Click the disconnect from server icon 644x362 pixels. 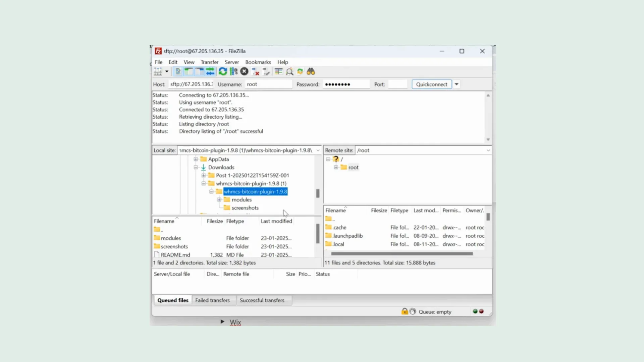pos(256,71)
